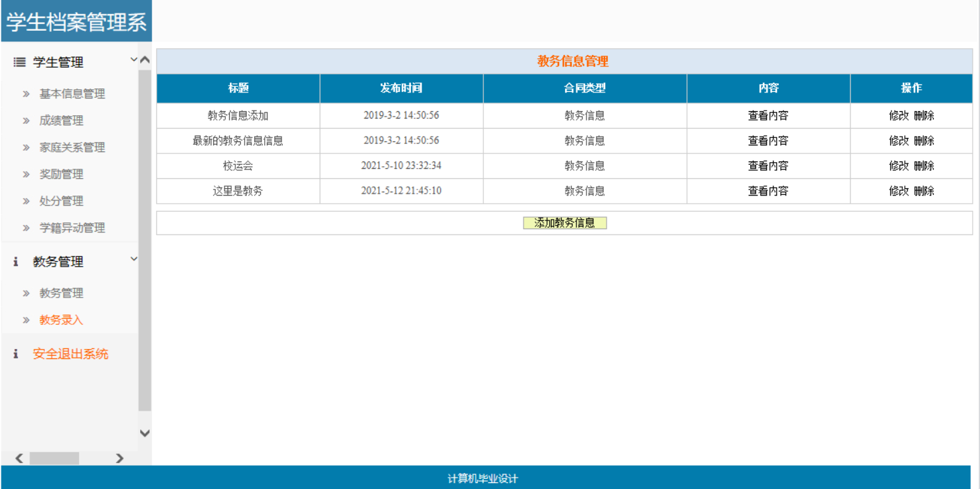Screen dimensions: 980x489
Task: Click the double-chevron icon before 成绩管理
Action: (x=26, y=121)
